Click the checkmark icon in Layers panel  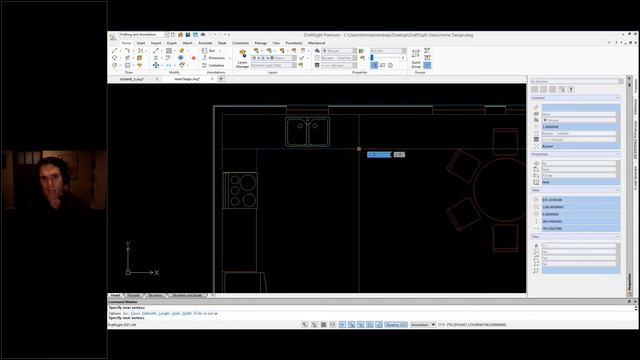(302, 58)
